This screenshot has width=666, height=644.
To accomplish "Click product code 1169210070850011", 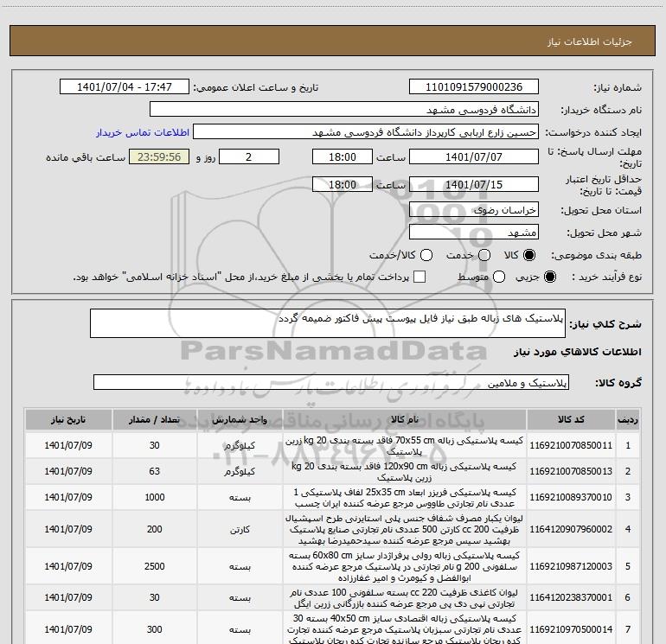I will [571, 445].
